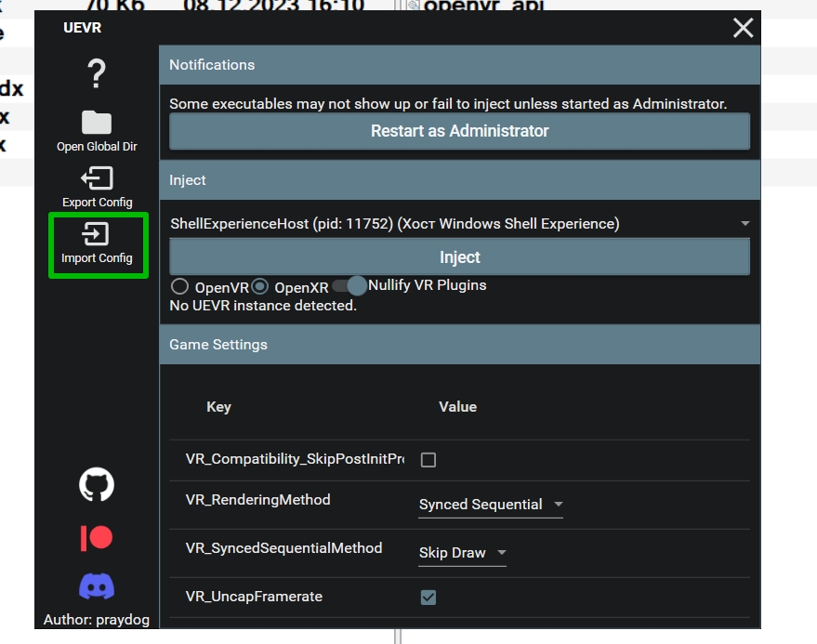Click Restart as Administrator button
Image resolution: width=817 pixels, height=644 pixels.
(459, 131)
